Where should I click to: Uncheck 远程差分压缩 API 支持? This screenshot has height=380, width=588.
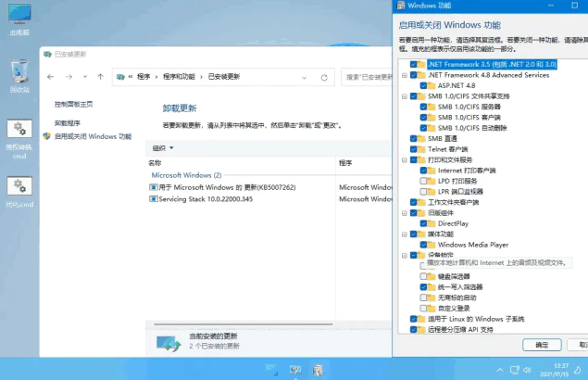[x=414, y=330]
